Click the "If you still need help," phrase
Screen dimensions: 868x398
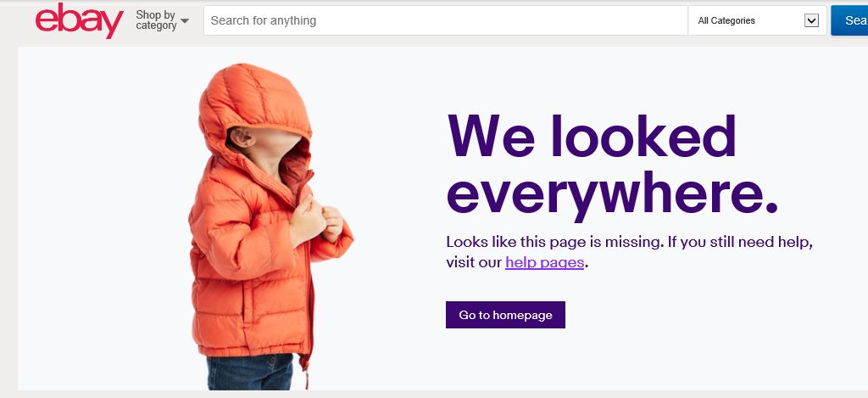pos(740,242)
